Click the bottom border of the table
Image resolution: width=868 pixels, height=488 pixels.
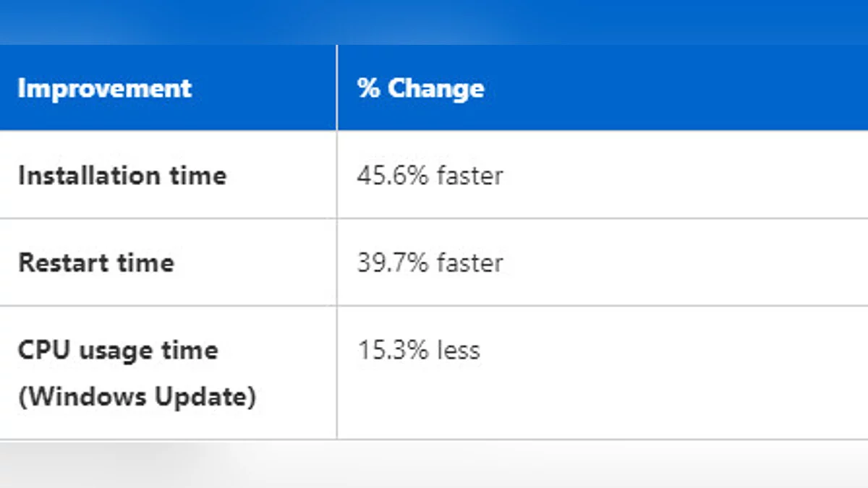(434, 439)
